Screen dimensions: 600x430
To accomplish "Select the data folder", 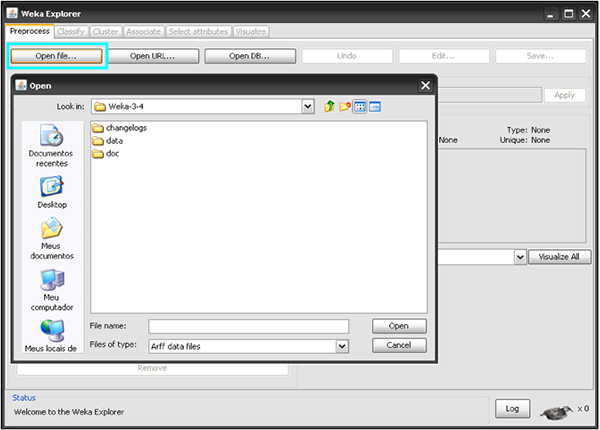I will point(108,141).
